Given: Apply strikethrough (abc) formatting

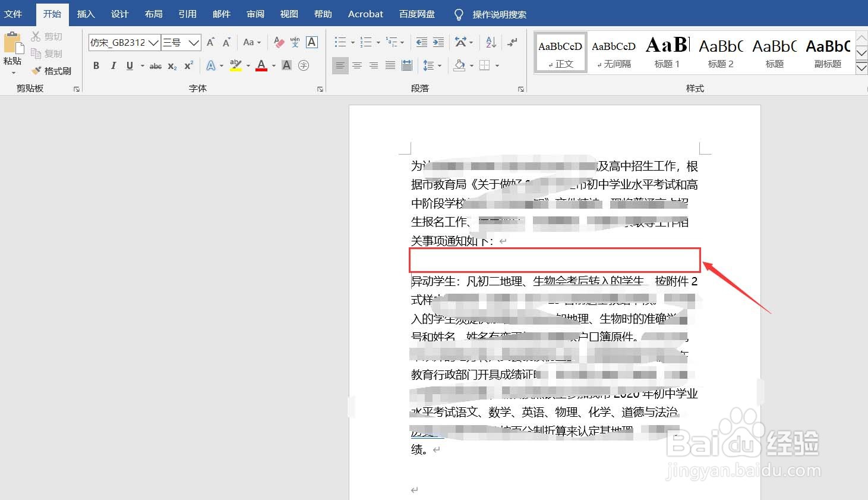Looking at the screenshot, I should click(156, 66).
